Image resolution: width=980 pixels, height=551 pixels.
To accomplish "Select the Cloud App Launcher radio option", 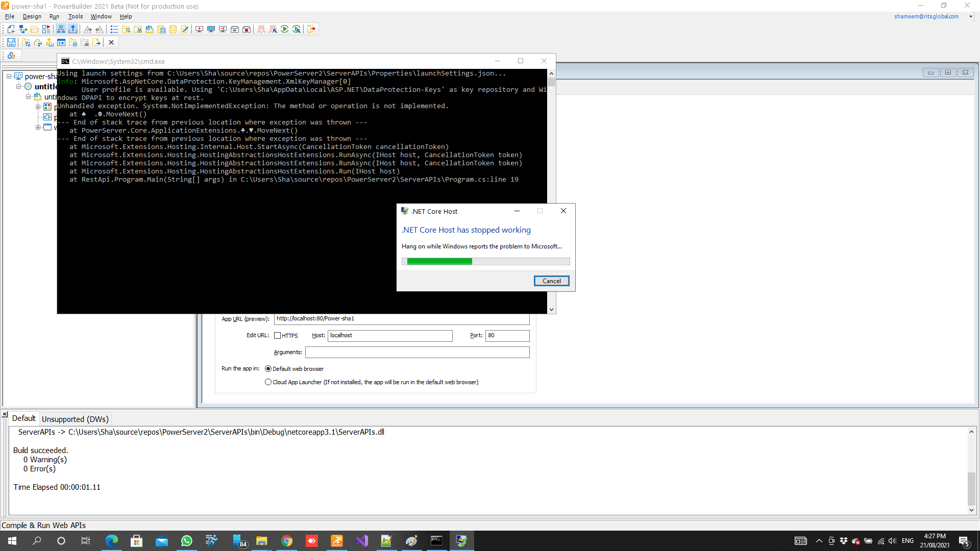I will [x=268, y=382].
